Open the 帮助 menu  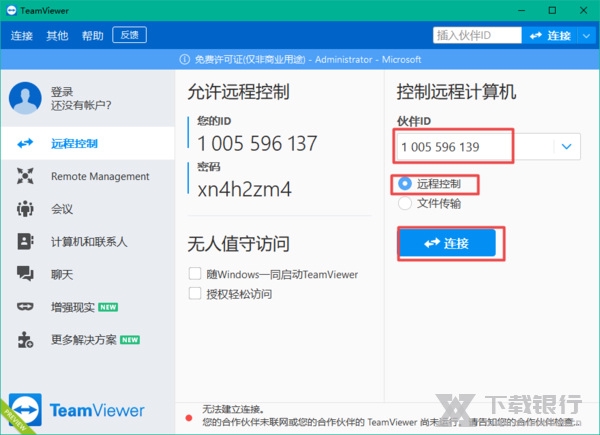coord(93,36)
